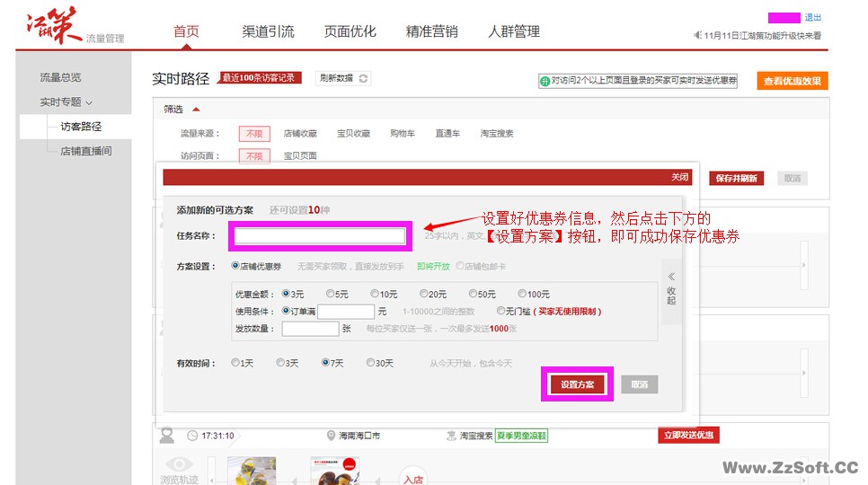Filter source by 宝贝收藏
The image size is (868, 485).
tap(353, 133)
